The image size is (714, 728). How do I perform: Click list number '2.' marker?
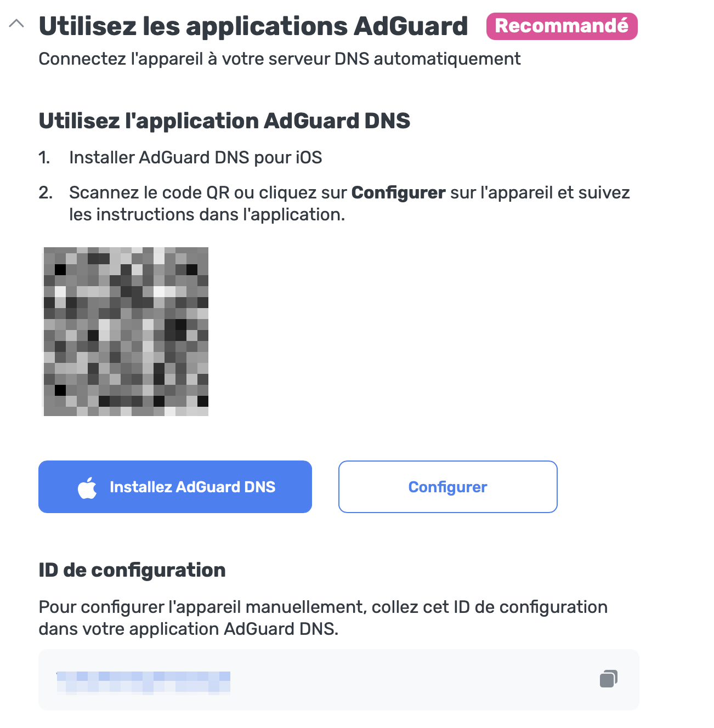tap(46, 193)
